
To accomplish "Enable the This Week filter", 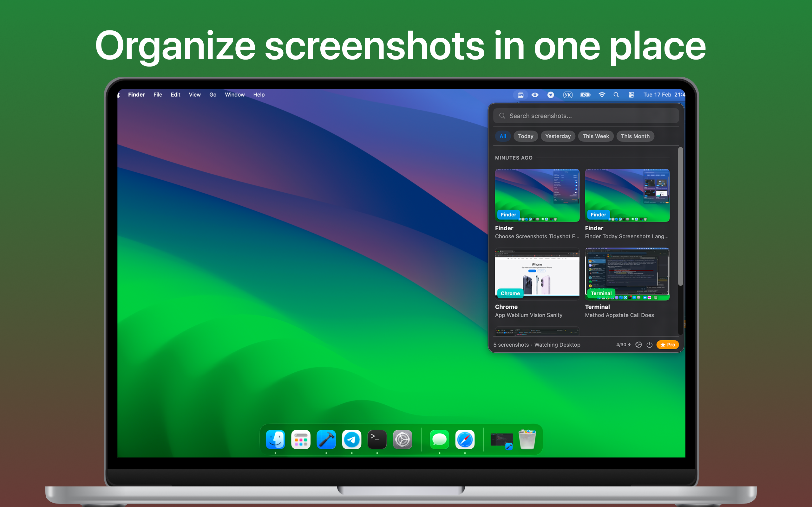I will point(596,136).
